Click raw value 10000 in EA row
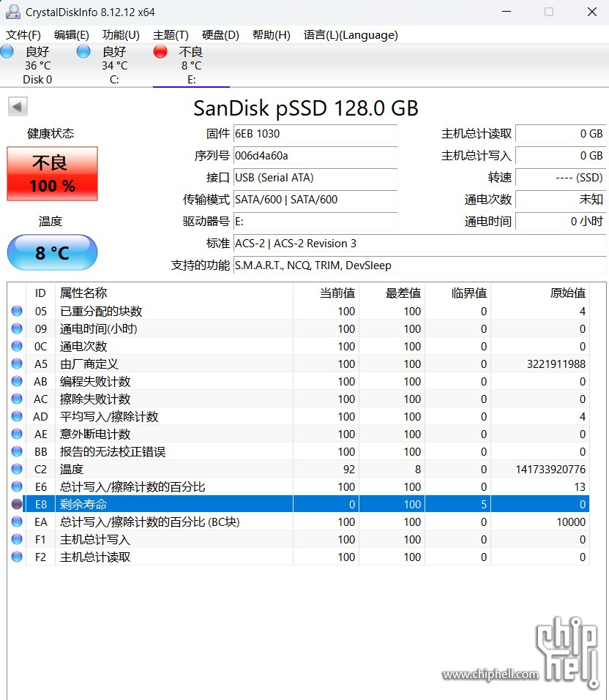Screen dimensions: 609x700 (571, 522)
